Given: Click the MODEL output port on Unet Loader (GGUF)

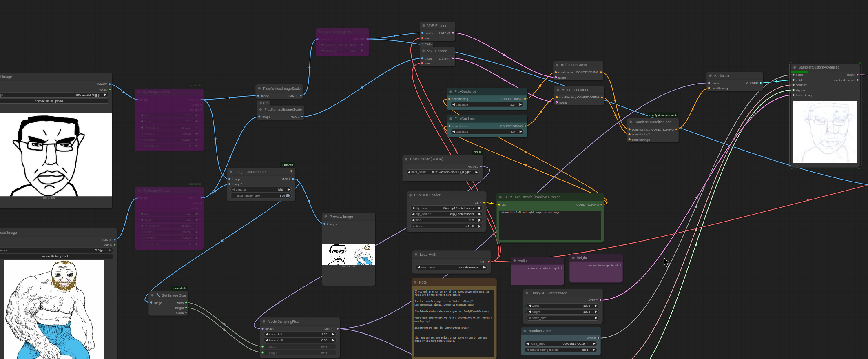Looking at the screenshot, I should tap(481, 166).
